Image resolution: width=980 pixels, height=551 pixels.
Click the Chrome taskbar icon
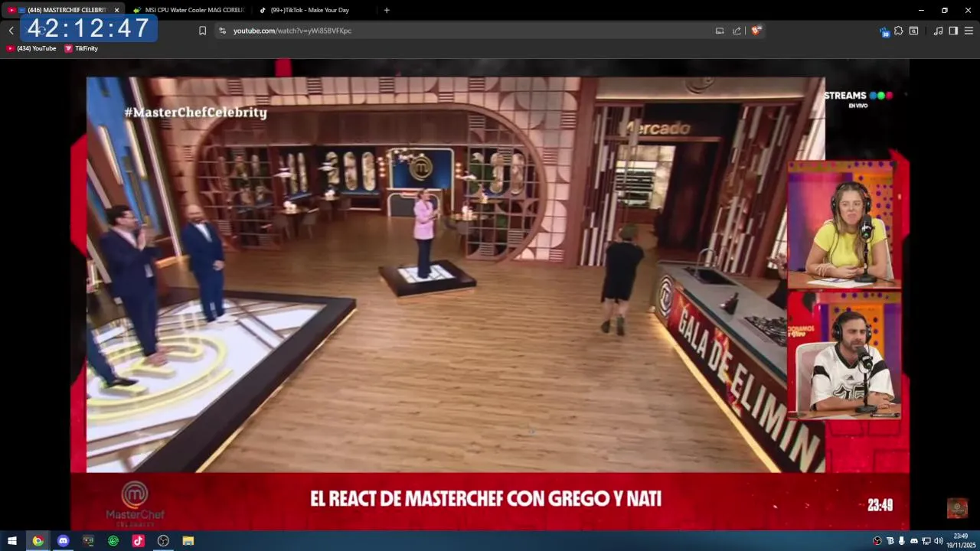click(x=38, y=541)
